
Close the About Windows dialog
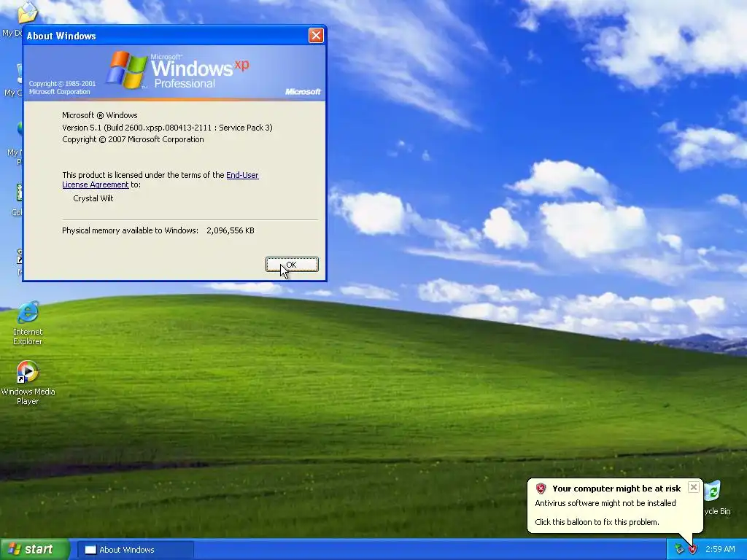point(316,35)
